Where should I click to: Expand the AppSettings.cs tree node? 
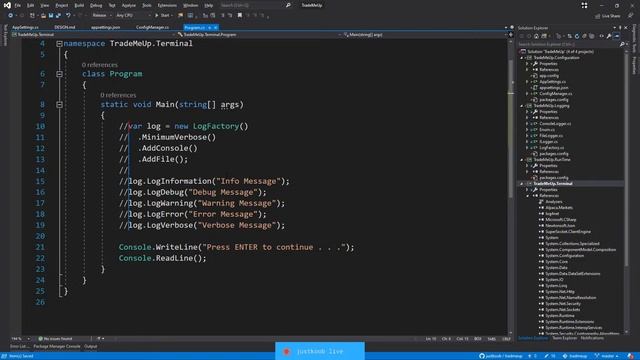tap(527, 82)
